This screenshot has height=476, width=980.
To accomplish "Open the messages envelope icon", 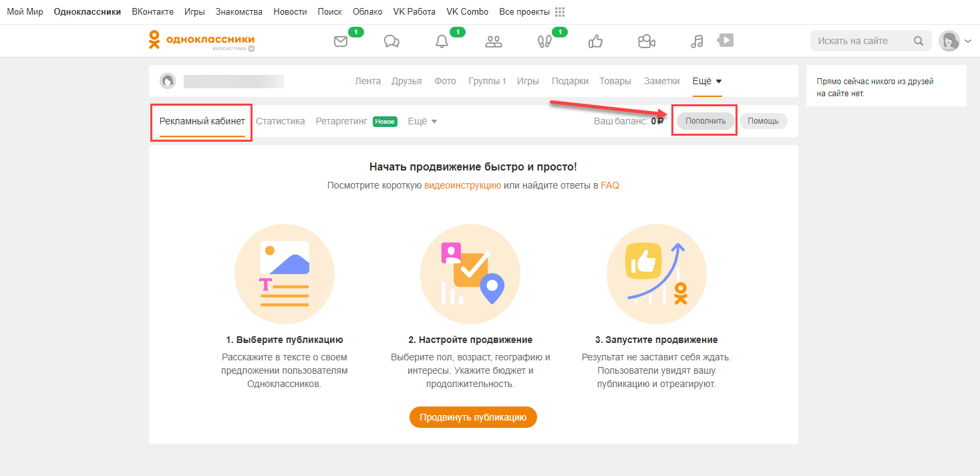I will tap(341, 41).
